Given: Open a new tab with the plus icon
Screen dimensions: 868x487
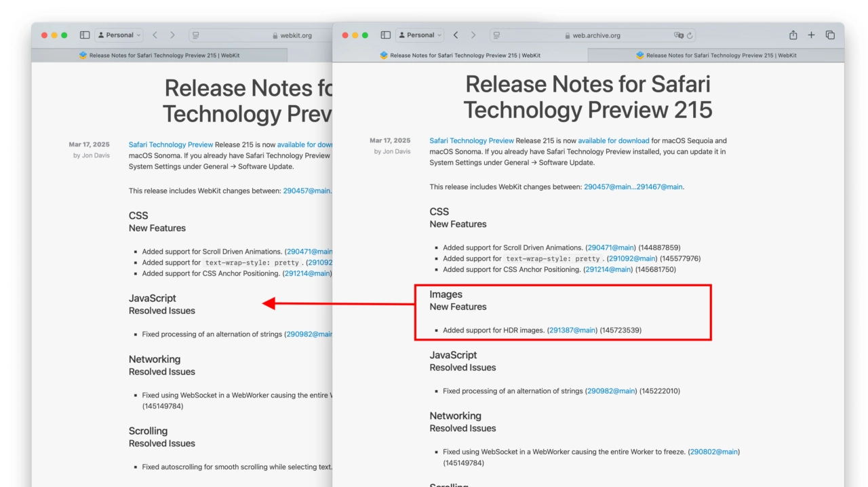Looking at the screenshot, I should click(811, 35).
